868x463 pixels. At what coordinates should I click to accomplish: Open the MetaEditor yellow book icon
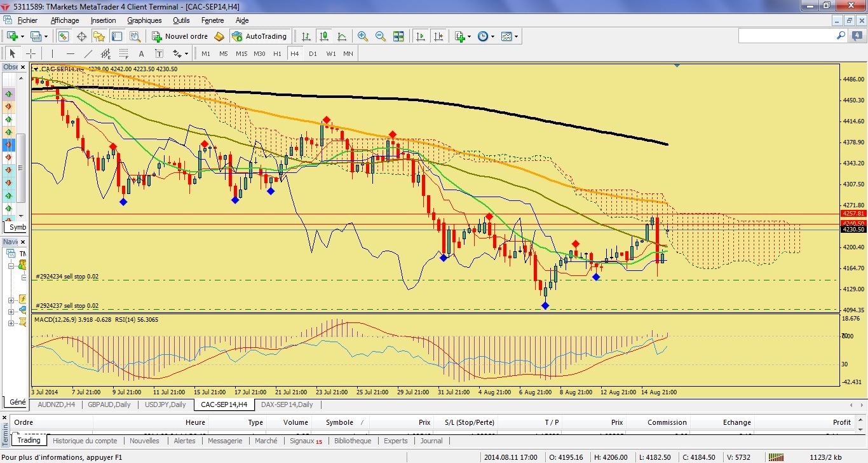pyautogui.click(x=220, y=36)
